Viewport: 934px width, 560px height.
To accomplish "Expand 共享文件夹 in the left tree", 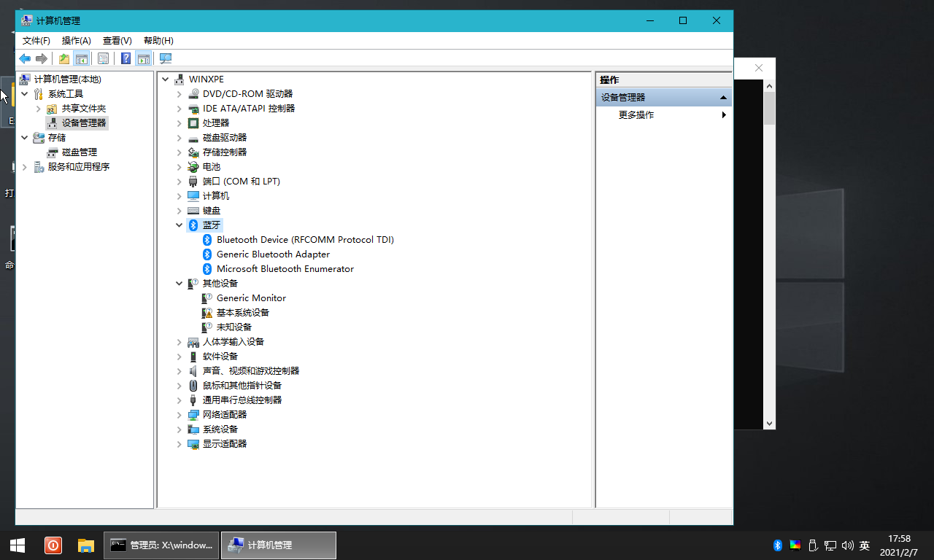I will [x=38, y=108].
